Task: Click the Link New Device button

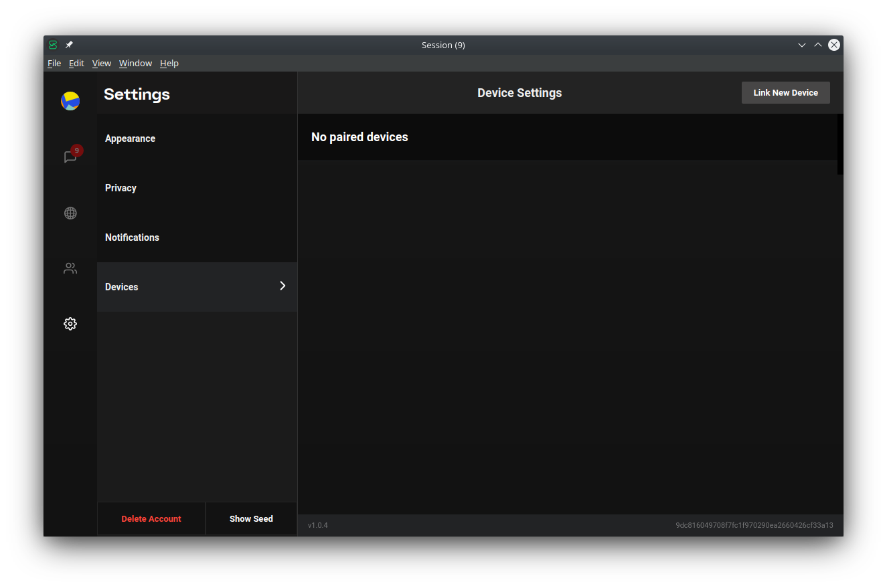Action: 785,92
